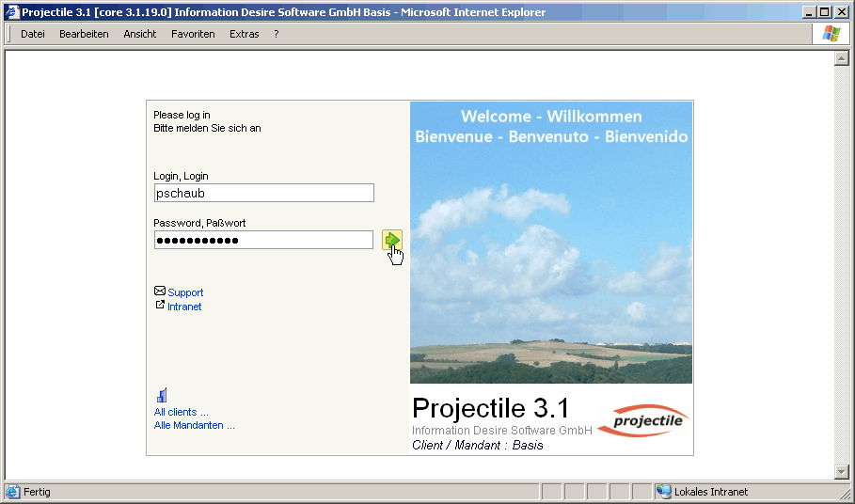
Task: Click the scrollbar up arrow
Action: click(842, 58)
